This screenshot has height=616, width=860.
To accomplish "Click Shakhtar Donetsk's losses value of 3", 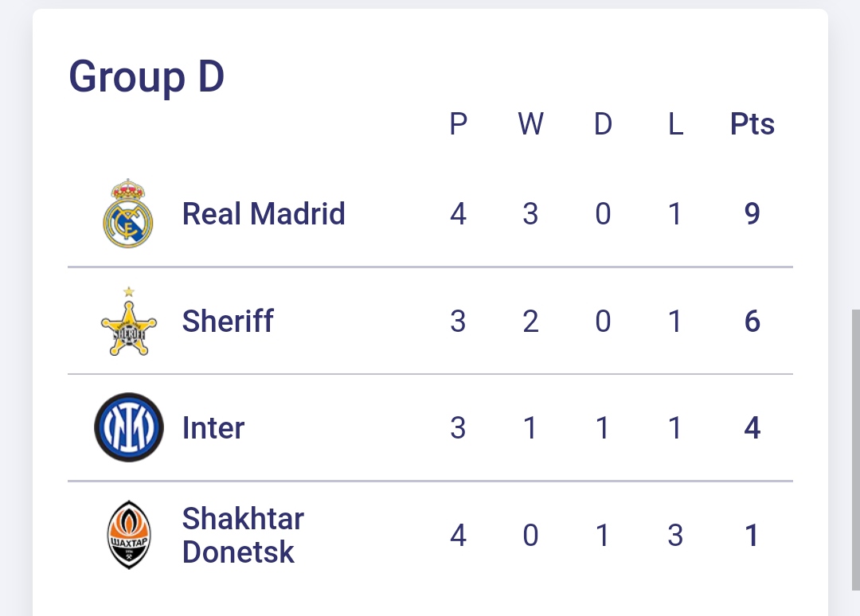I will [675, 536].
